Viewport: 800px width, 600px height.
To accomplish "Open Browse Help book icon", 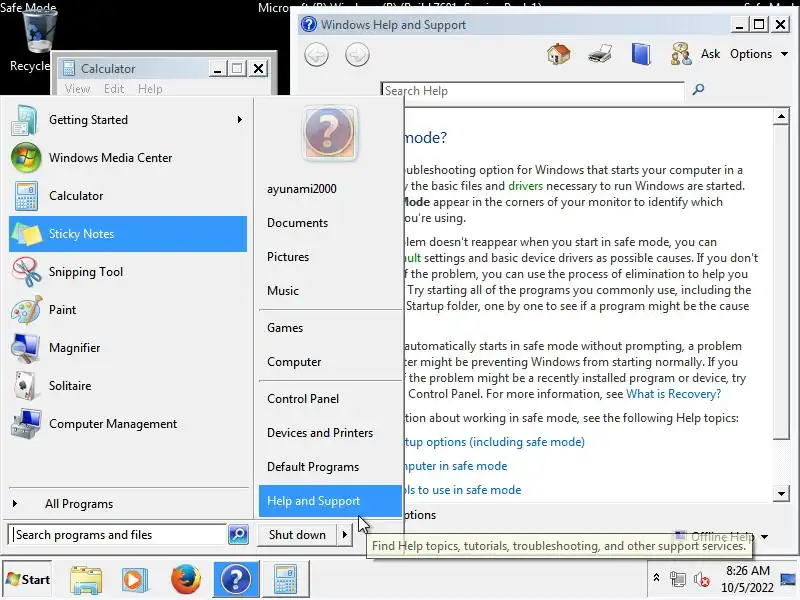I will click(x=641, y=54).
